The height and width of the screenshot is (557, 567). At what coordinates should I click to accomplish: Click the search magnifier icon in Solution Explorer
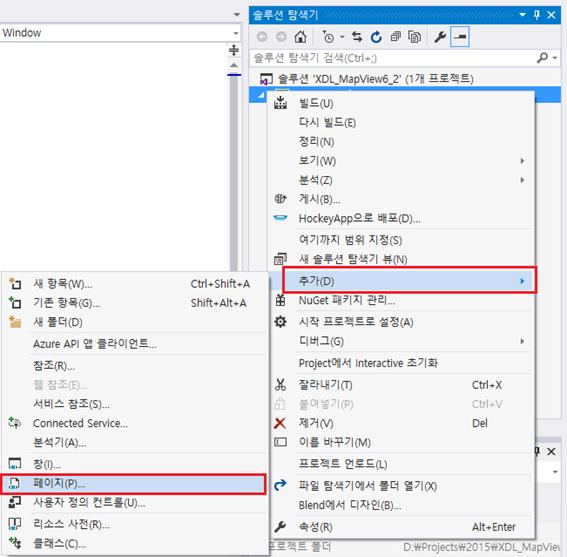tap(543, 58)
